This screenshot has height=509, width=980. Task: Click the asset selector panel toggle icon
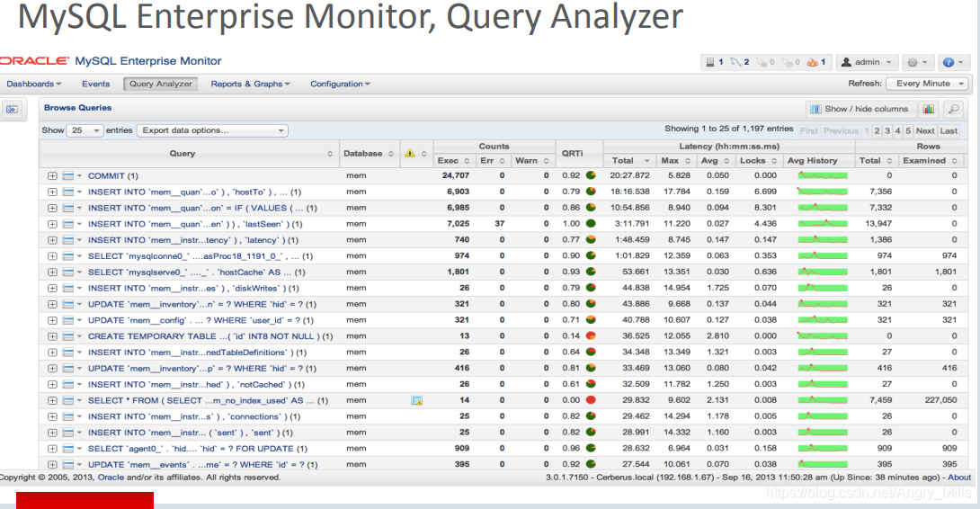12,109
